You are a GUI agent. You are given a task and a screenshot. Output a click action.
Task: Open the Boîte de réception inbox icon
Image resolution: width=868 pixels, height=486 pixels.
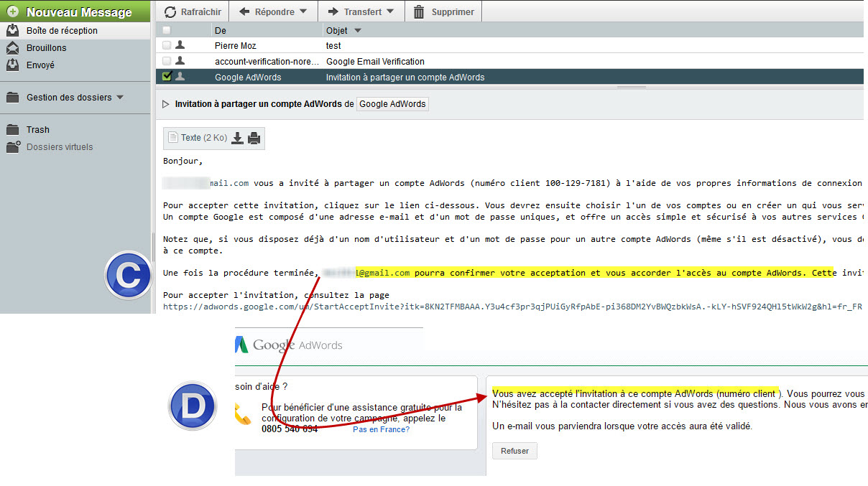(12, 31)
